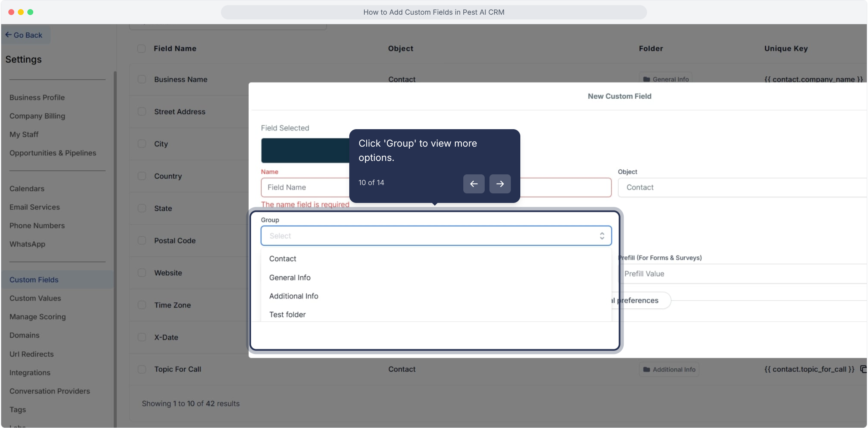868x428 pixels.
Task: Open My Staff settings
Action: click(x=24, y=134)
